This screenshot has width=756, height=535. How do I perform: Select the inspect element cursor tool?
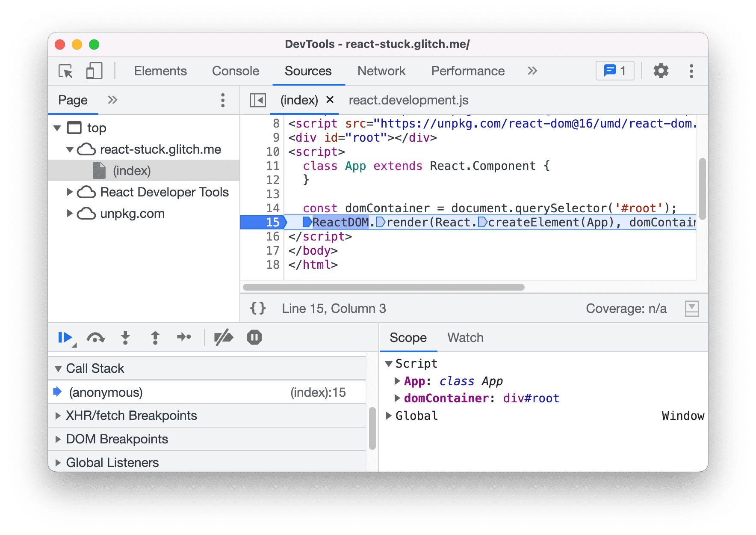pyautogui.click(x=64, y=71)
